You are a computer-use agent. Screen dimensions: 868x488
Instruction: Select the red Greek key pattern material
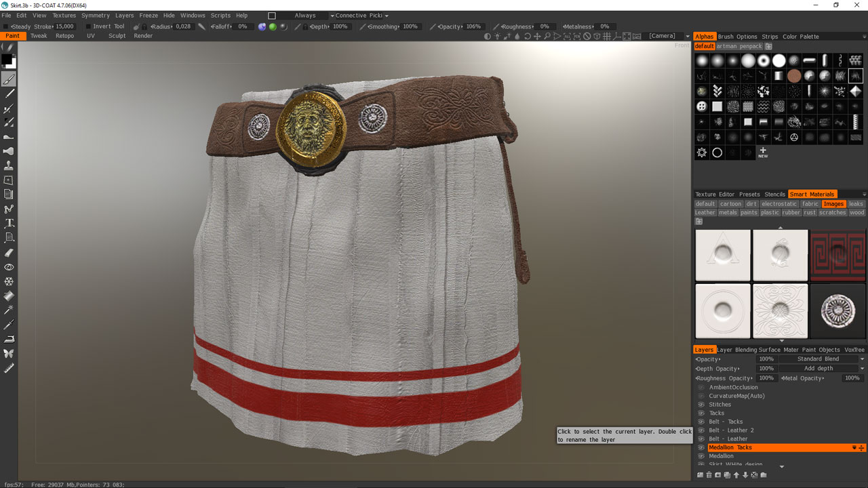coord(838,255)
